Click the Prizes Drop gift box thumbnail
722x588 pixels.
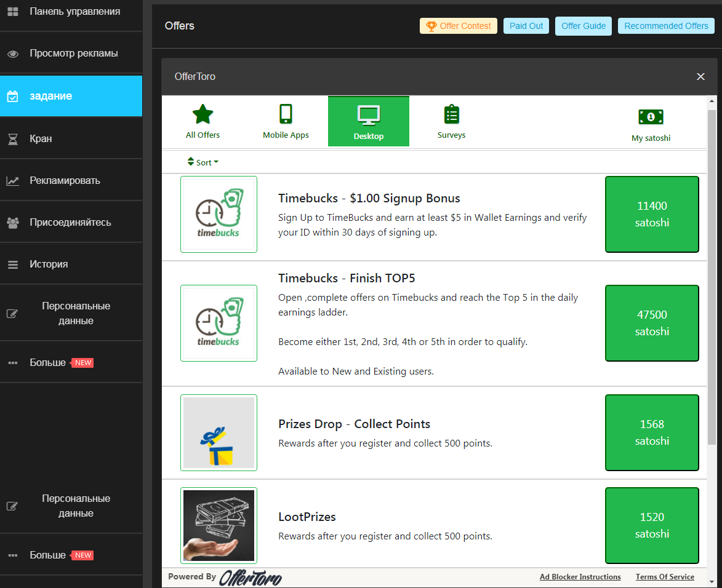point(219,432)
